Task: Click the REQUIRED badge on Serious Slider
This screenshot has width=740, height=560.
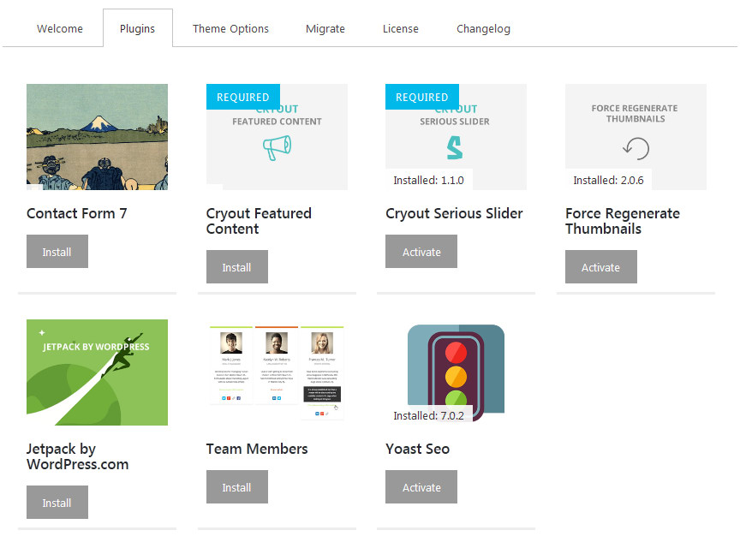Action: 422,97
